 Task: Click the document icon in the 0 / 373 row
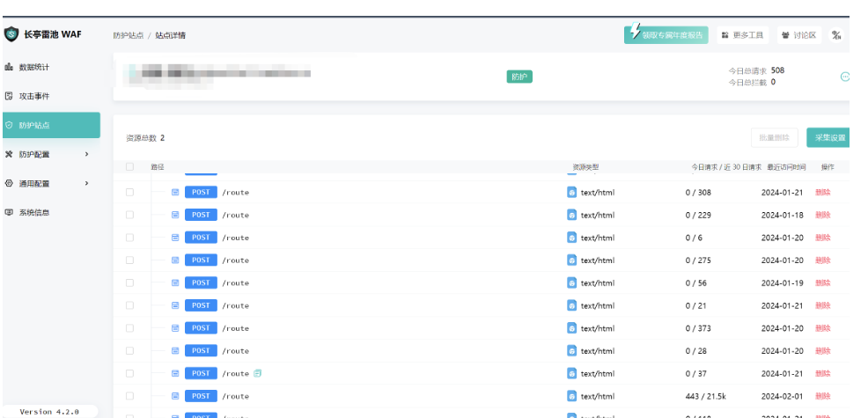point(175,328)
